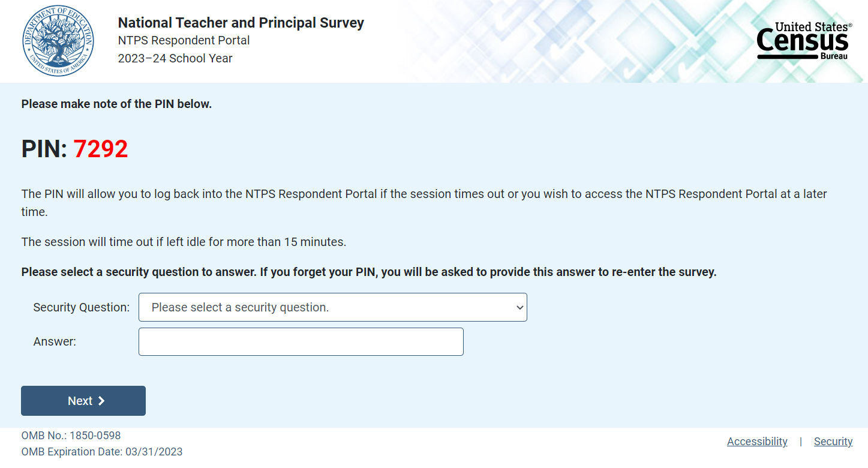This screenshot has height=468, width=868.
Task: Open the Accessibility link in the footer
Action: pyautogui.click(x=757, y=442)
